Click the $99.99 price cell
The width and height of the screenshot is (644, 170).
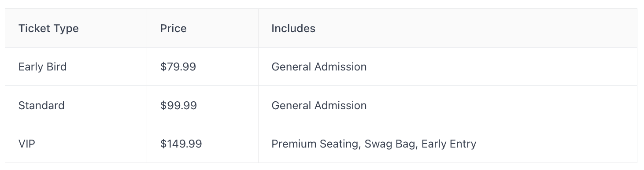[203, 105]
